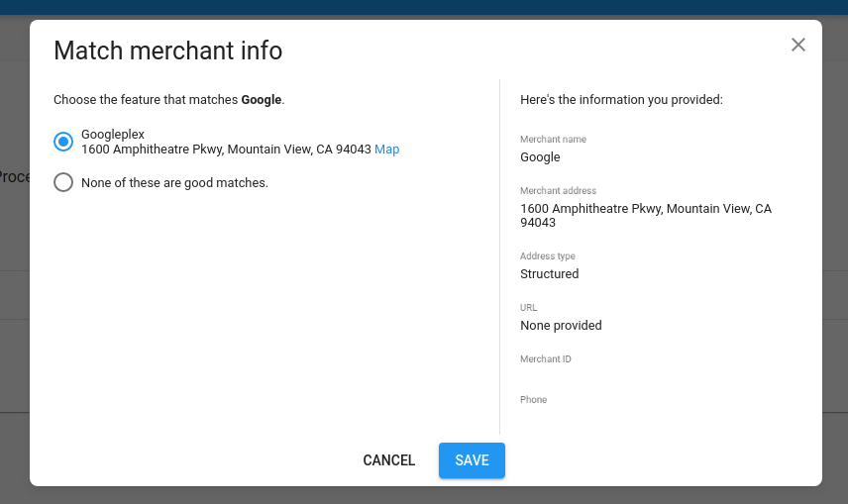Click the blue Save button
848x504 pixels.
point(472,460)
